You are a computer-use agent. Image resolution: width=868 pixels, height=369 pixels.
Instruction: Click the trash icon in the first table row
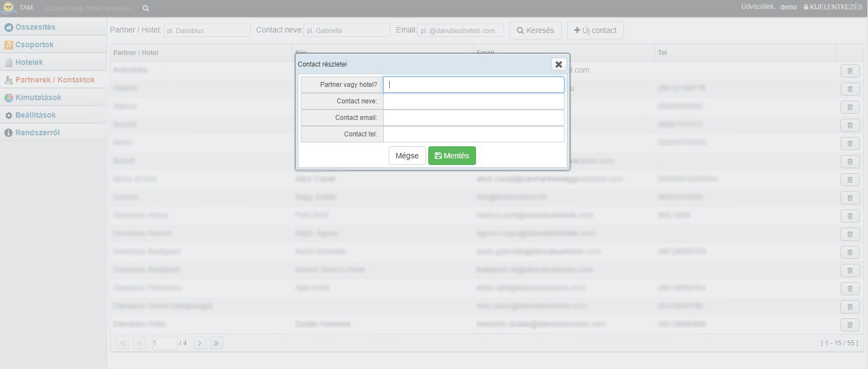point(850,71)
